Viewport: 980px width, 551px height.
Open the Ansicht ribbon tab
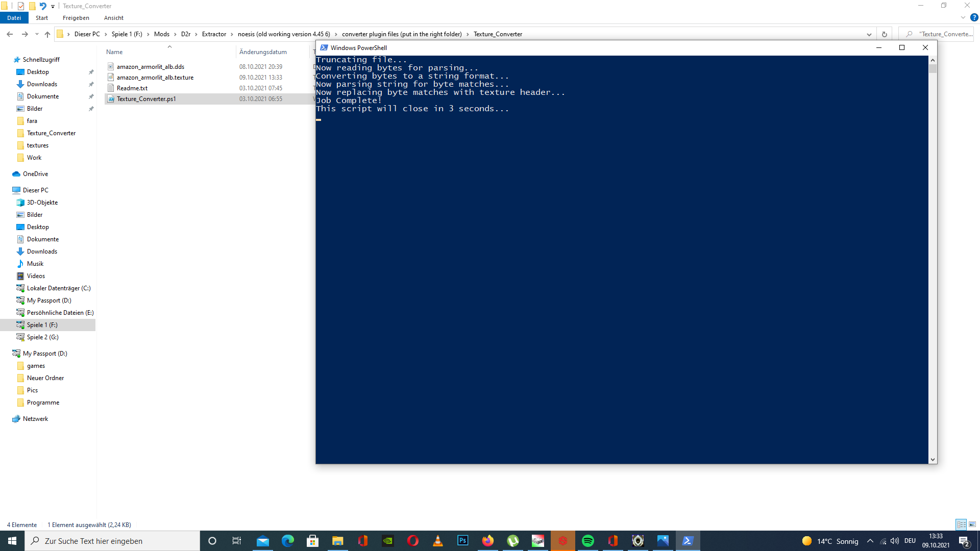[x=113, y=18]
